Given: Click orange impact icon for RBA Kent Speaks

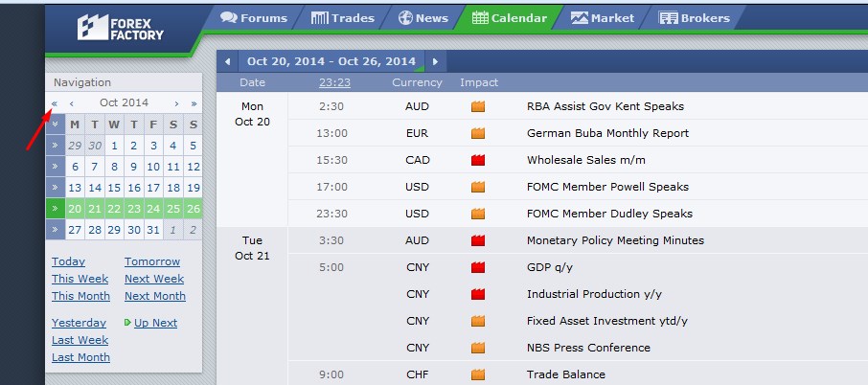Looking at the screenshot, I should coord(478,106).
